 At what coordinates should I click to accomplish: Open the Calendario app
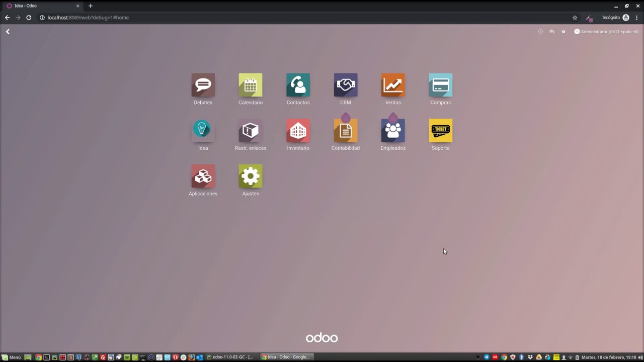pyautogui.click(x=251, y=89)
